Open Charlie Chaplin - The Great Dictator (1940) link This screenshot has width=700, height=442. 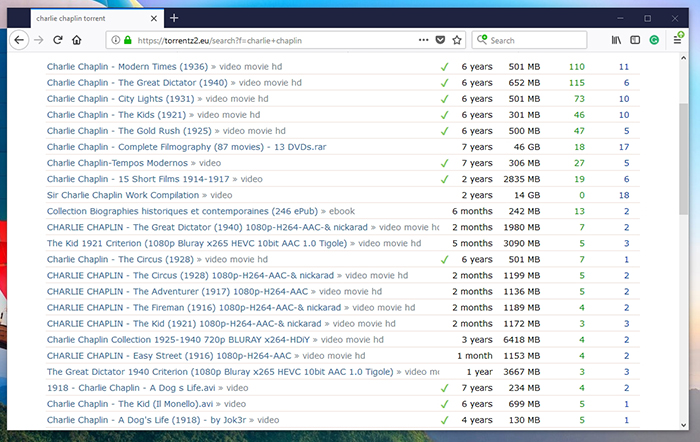coord(137,83)
